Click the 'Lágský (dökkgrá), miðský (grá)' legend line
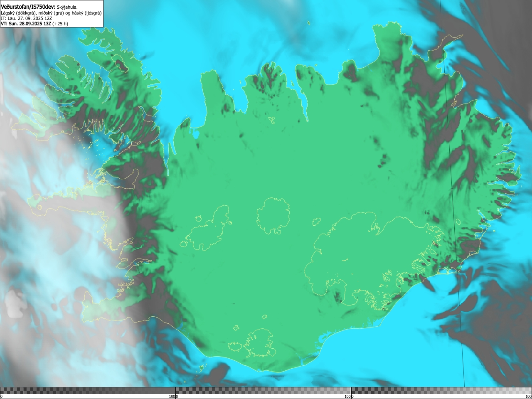 coord(52,13)
